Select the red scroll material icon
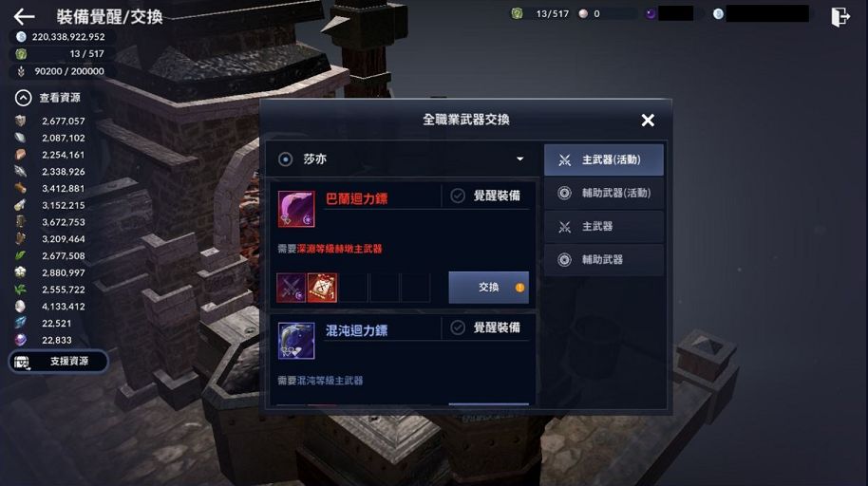 coord(322,288)
